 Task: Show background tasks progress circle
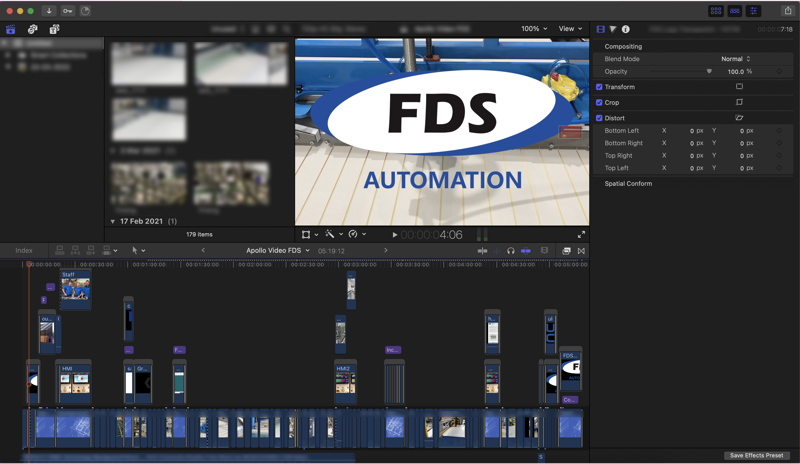point(85,11)
